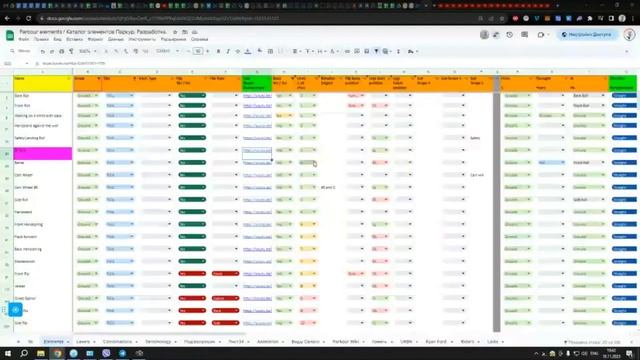Viewport: 640px width, 360px height.
Task: Open the green Flip chip in the first data row
Action: (x=192, y=96)
